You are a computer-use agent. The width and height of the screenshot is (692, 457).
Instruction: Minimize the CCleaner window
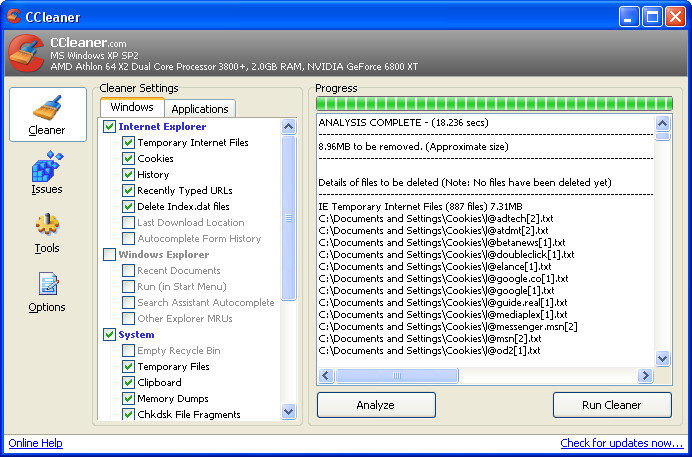point(628,17)
